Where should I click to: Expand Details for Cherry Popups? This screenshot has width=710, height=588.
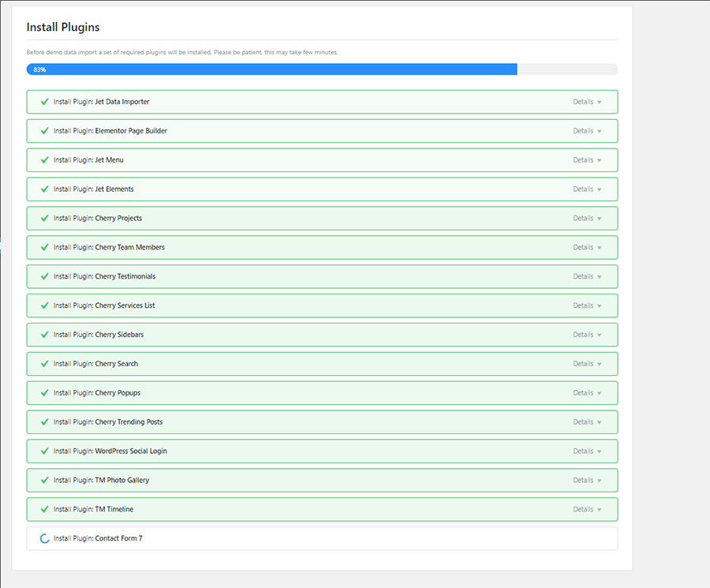587,393
